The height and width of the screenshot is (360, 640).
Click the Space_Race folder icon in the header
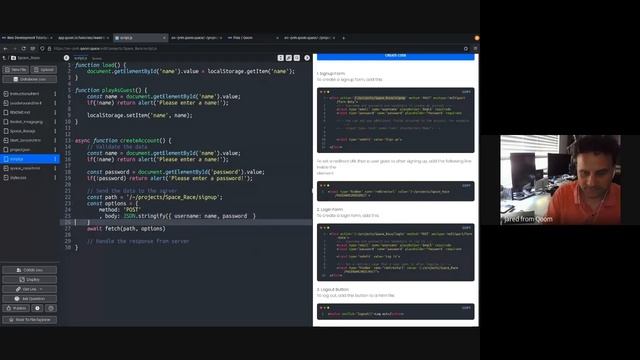pos(13,58)
